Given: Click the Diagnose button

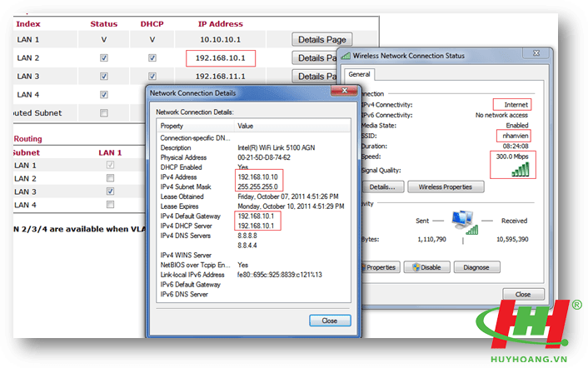Looking at the screenshot, I should click(x=476, y=267).
